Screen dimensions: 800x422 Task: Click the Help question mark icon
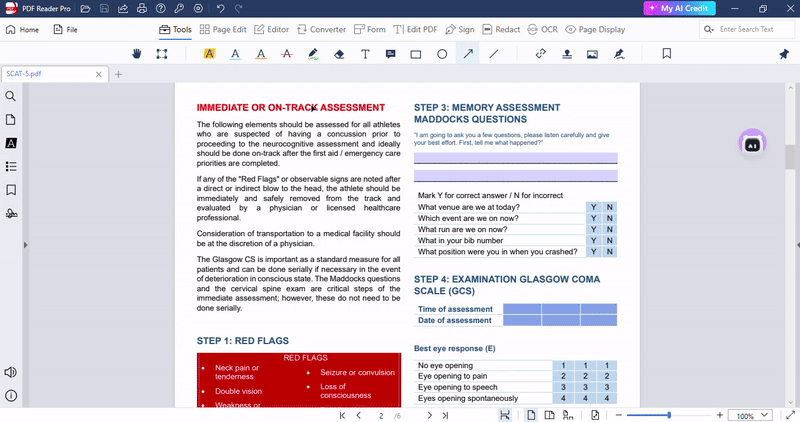161,9
